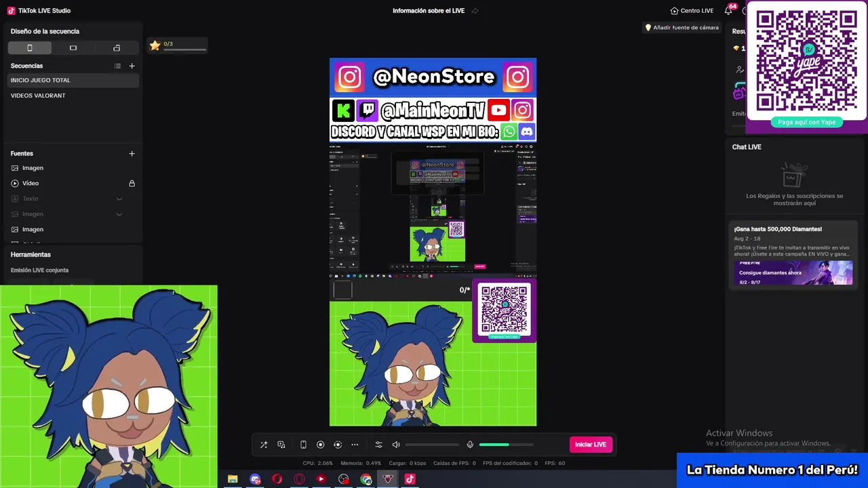Click the star tasks progress 0/3

pos(178,45)
